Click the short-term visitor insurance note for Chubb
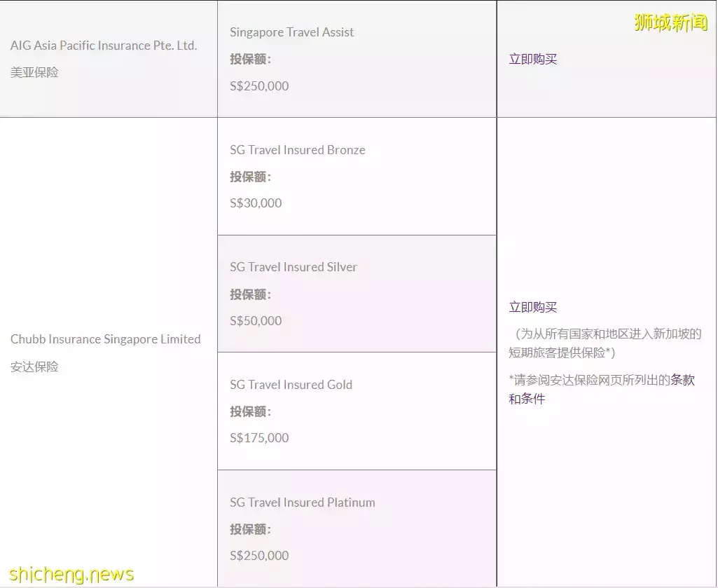 point(605,343)
